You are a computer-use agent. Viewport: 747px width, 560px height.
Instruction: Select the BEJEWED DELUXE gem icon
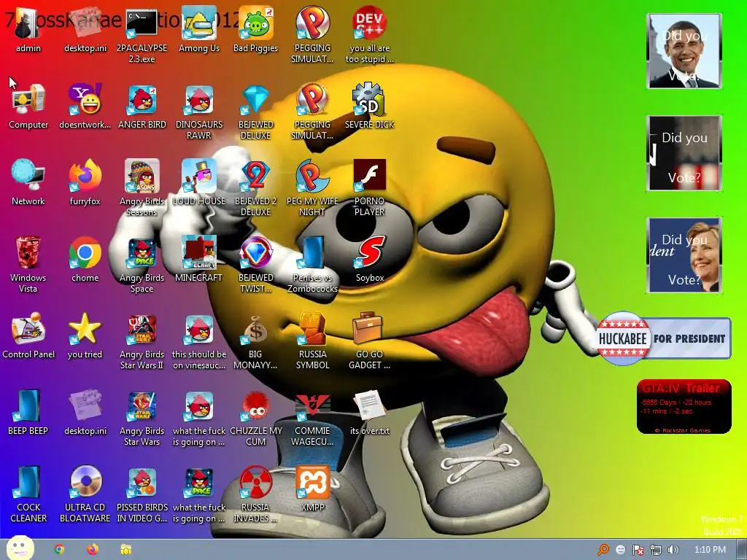[x=255, y=99]
